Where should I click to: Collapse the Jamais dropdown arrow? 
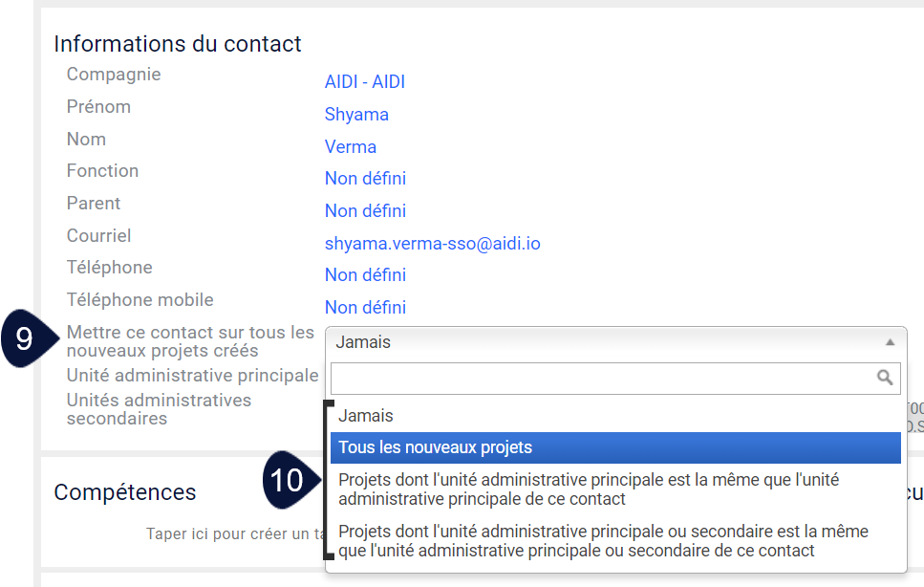[x=890, y=342]
